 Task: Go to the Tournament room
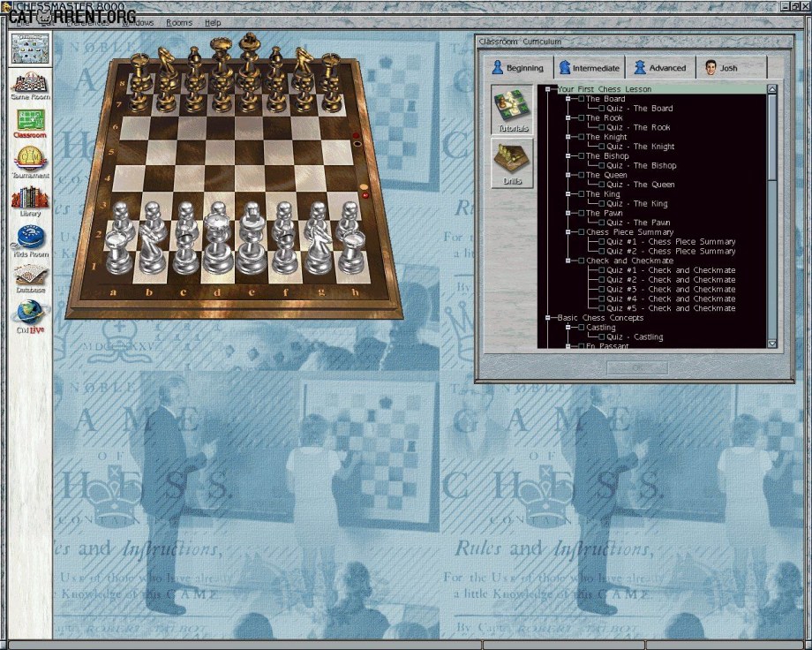click(x=31, y=162)
